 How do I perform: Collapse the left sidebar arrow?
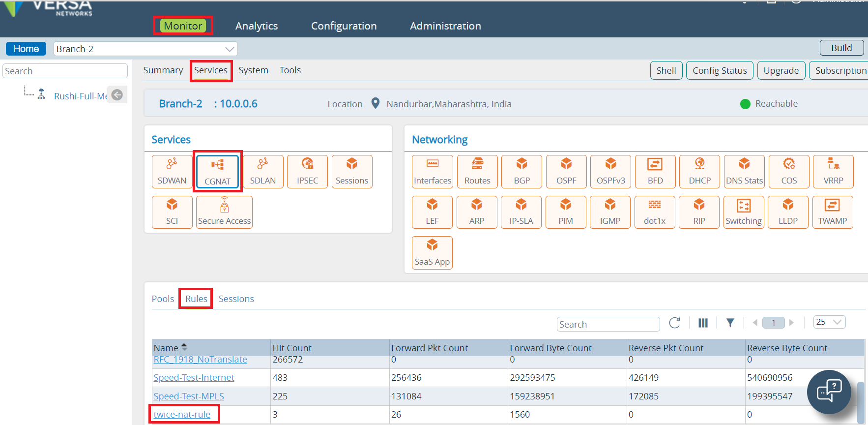pyautogui.click(x=117, y=95)
